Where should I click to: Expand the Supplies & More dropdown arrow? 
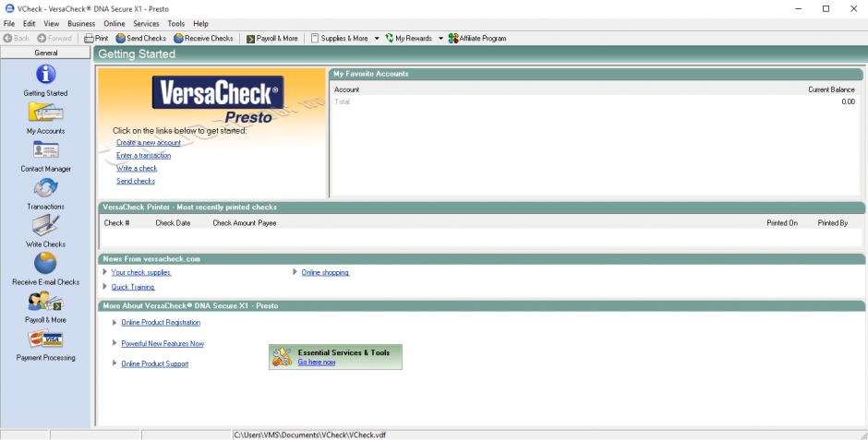tap(377, 38)
